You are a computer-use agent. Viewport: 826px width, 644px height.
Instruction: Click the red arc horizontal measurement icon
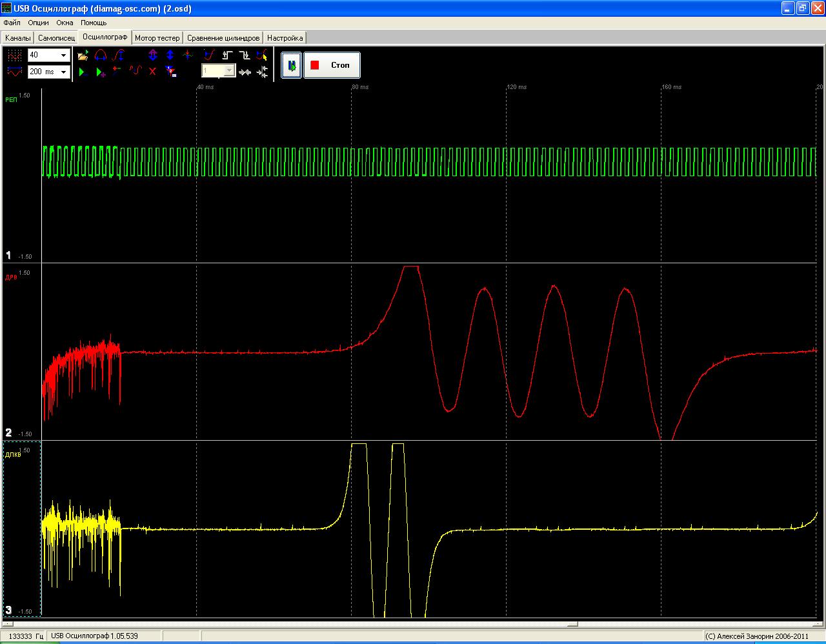click(x=100, y=55)
